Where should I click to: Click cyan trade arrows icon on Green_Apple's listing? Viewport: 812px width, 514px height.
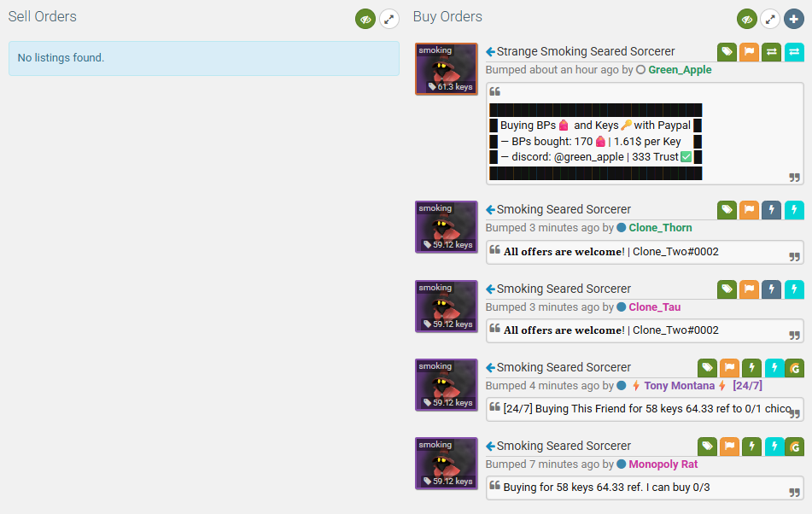[x=794, y=52]
